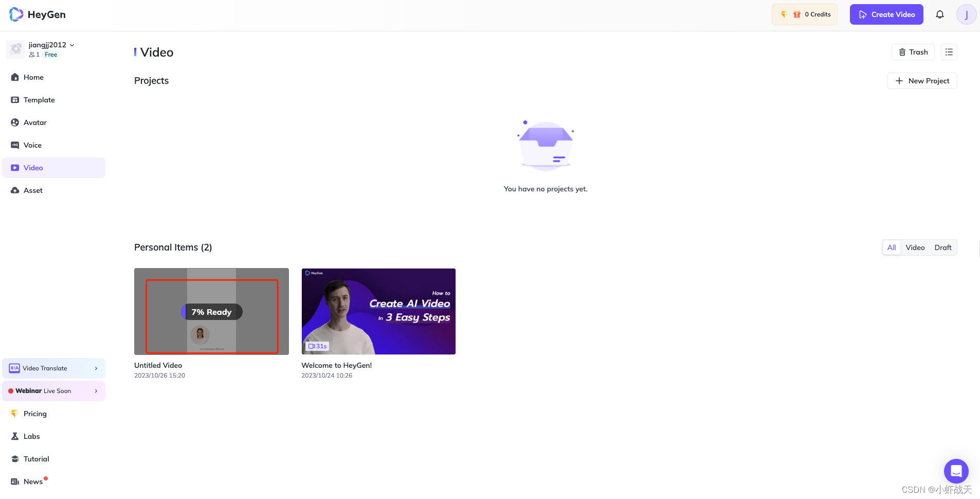
Task: Open the Pricing page
Action: [x=54, y=414]
